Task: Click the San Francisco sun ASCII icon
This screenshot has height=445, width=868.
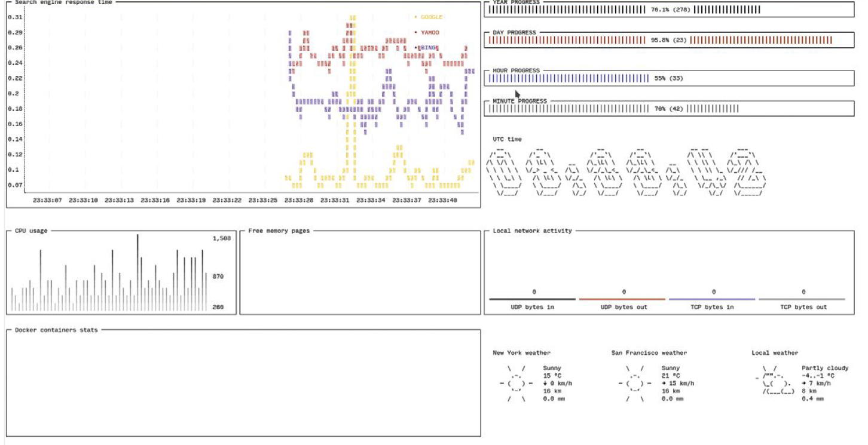Action: tap(634, 383)
